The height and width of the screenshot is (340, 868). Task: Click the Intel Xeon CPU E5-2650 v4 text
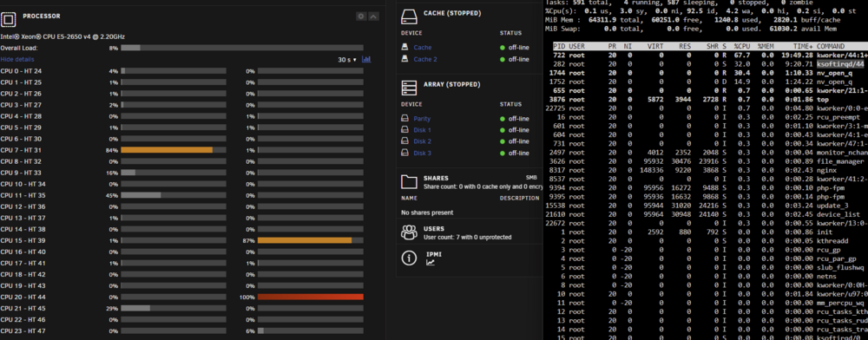click(62, 36)
